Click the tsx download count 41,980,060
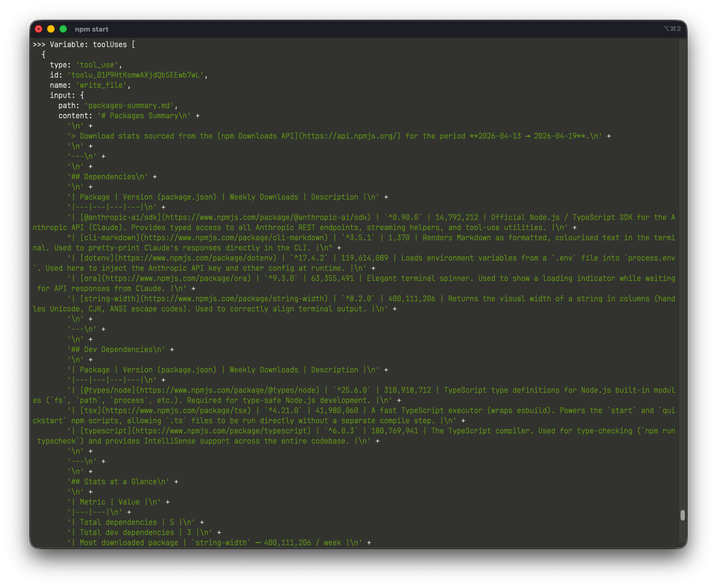The image size is (717, 588). [x=337, y=410]
